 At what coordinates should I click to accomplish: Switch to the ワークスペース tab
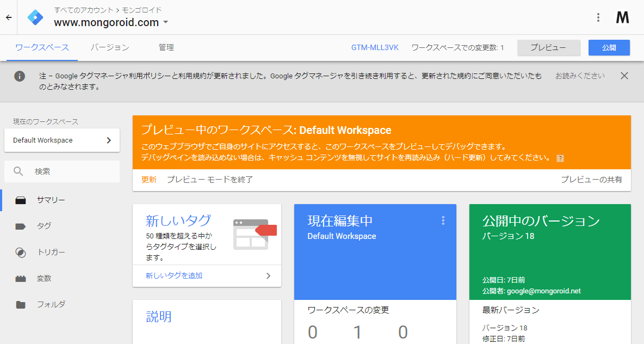pos(42,48)
